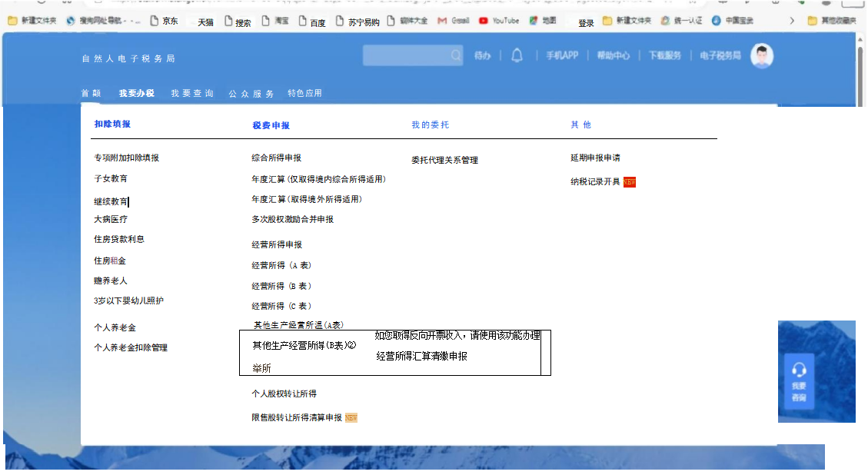Expand hidden bookmarks overflow chevron

pos(792,21)
